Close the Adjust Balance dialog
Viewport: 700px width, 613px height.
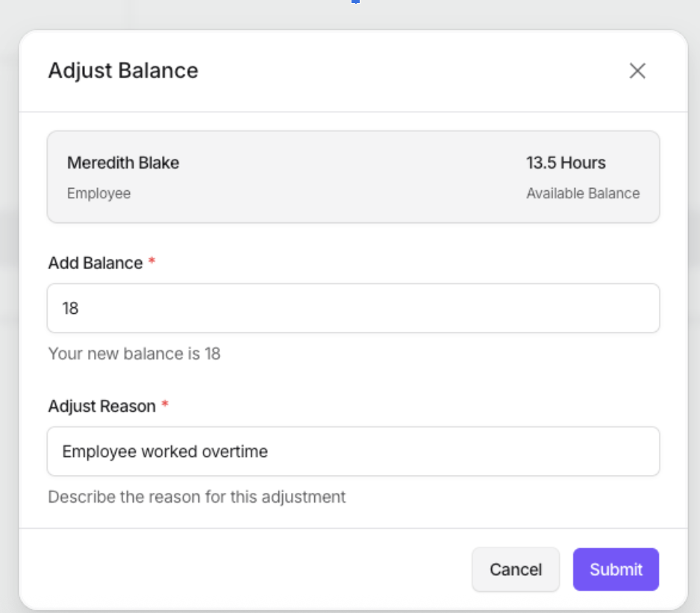tap(637, 71)
